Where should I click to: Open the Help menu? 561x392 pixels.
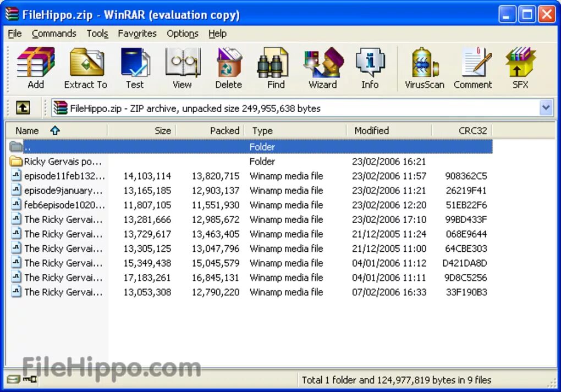pos(218,34)
